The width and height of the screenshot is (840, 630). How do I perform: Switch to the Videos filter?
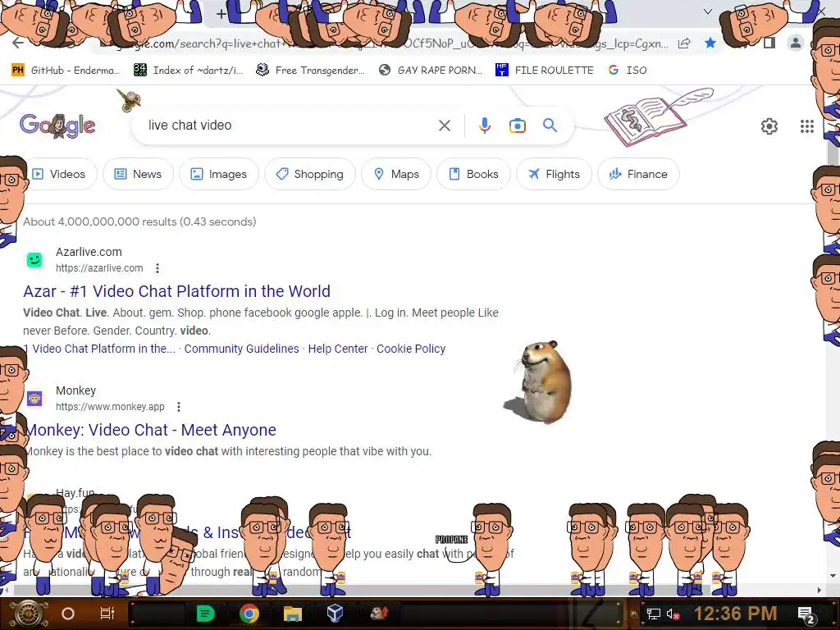coord(60,174)
